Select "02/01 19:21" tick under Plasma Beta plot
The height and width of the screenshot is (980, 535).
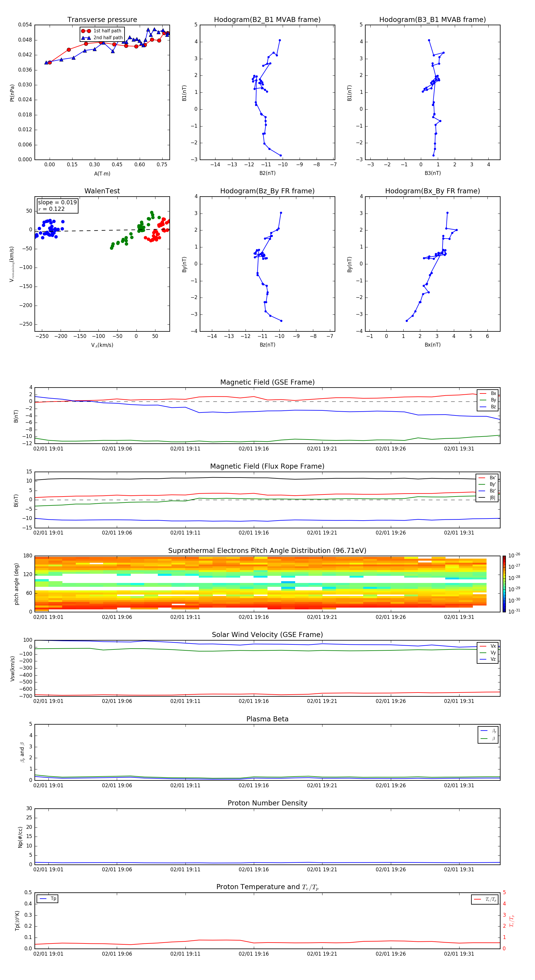(x=322, y=785)
